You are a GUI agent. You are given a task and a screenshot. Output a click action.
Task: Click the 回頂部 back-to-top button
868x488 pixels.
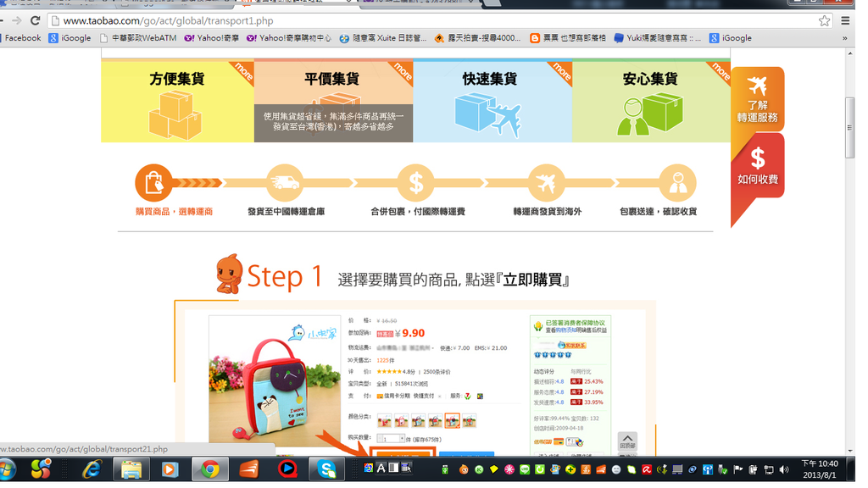tap(627, 441)
